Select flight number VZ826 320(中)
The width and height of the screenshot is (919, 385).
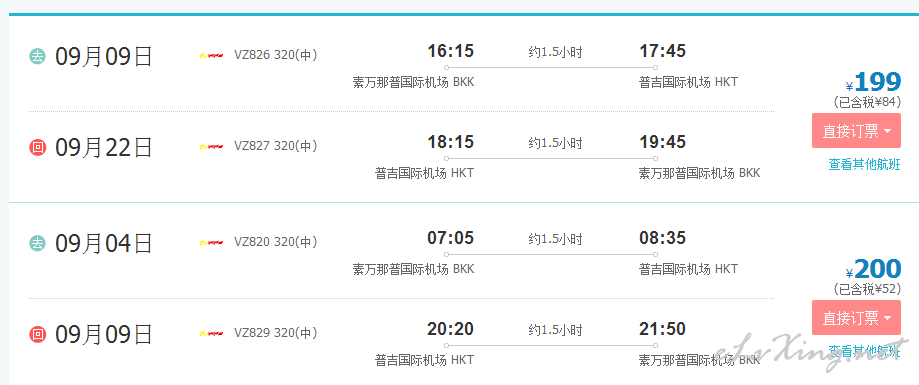[275, 55]
